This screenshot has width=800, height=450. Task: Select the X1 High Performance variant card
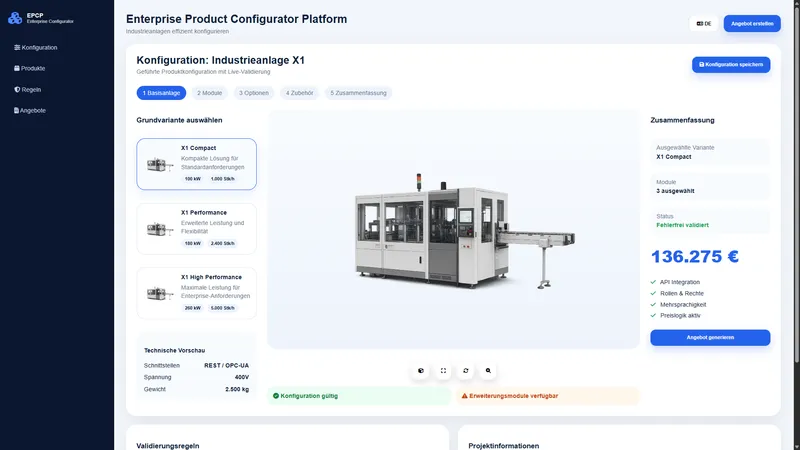tap(196, 293)
